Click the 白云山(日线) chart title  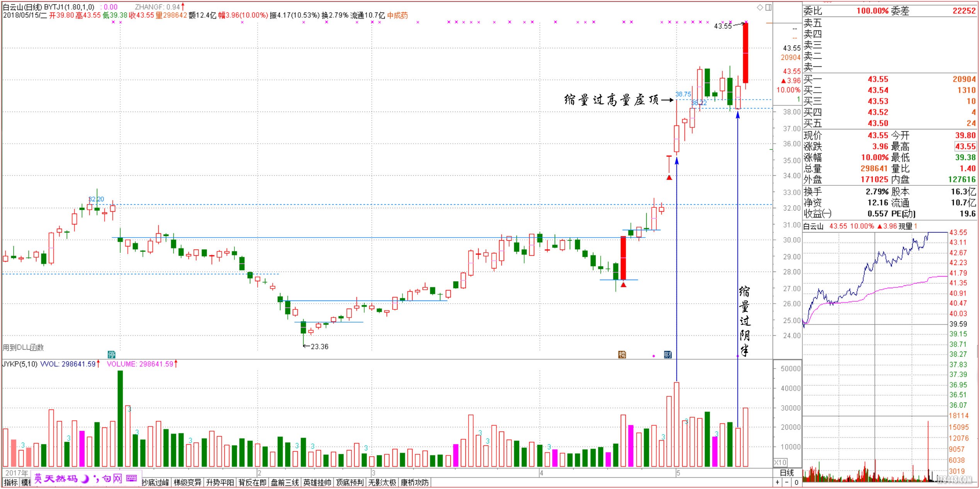tap(22, 7)
